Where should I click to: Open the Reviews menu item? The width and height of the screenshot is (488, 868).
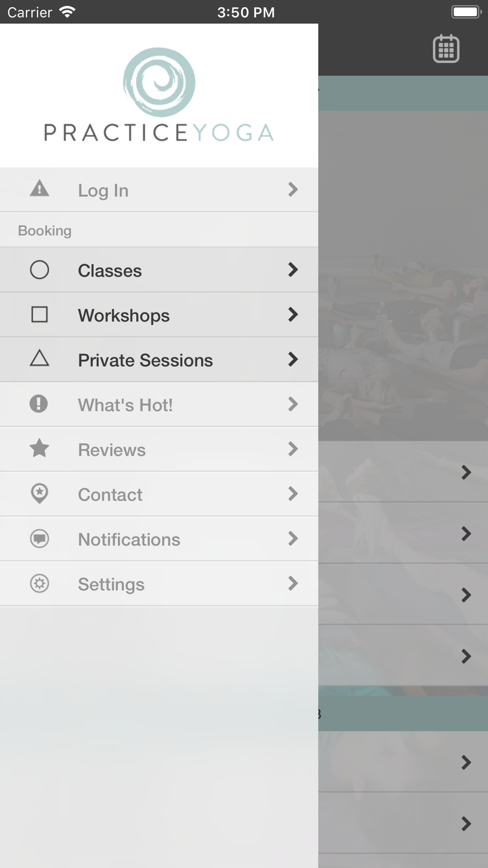[x=112, y=450]
